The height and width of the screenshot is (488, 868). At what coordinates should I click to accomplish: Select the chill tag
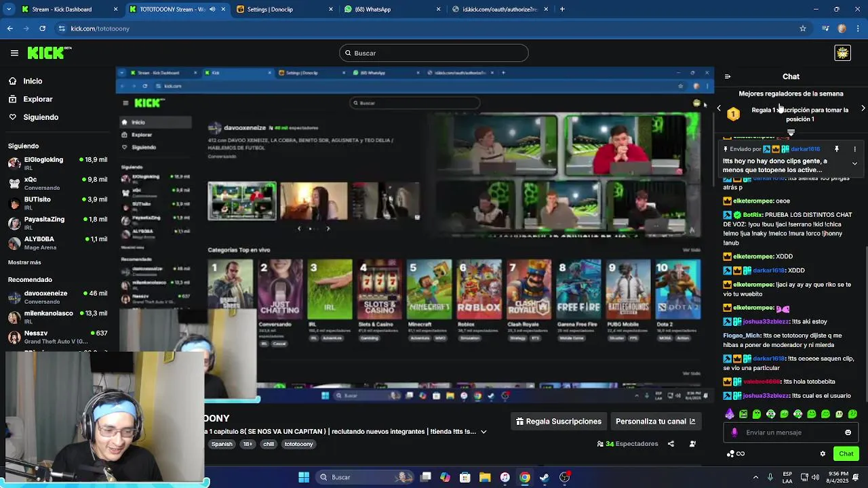pyautogui.click(x=269, y=444)
